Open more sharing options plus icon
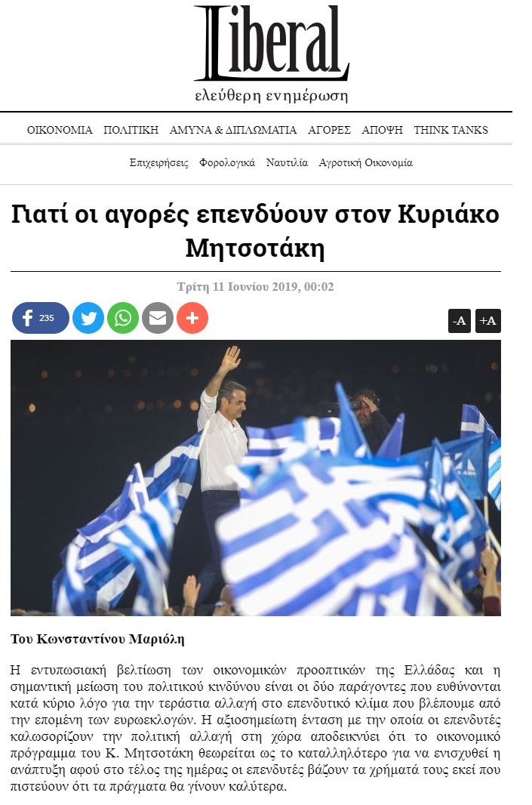Image resolution: width=532 pixels, height=805 pixels. (192, 318)
